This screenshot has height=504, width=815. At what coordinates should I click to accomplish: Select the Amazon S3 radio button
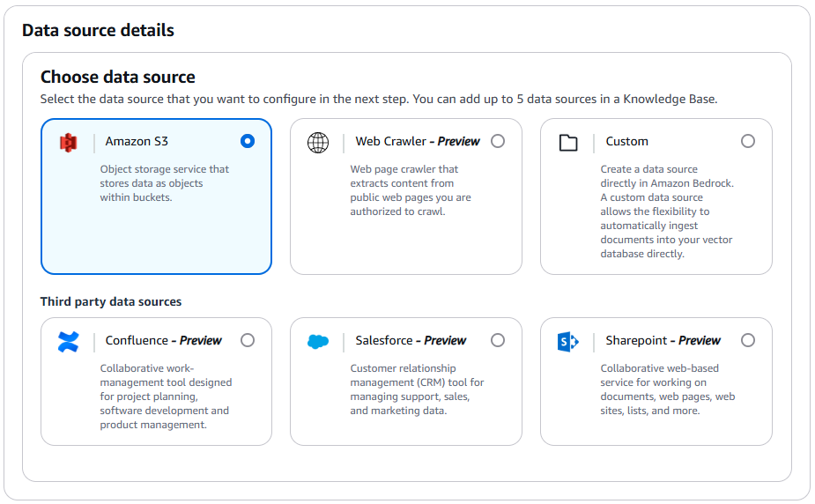(248, 141)
